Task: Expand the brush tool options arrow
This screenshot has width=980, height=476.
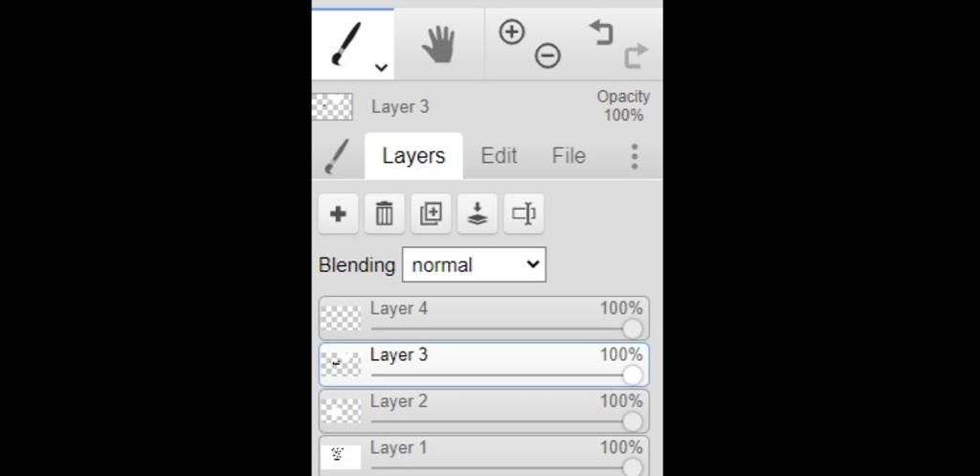Action: pyautogui.click(x=381, y=67)
